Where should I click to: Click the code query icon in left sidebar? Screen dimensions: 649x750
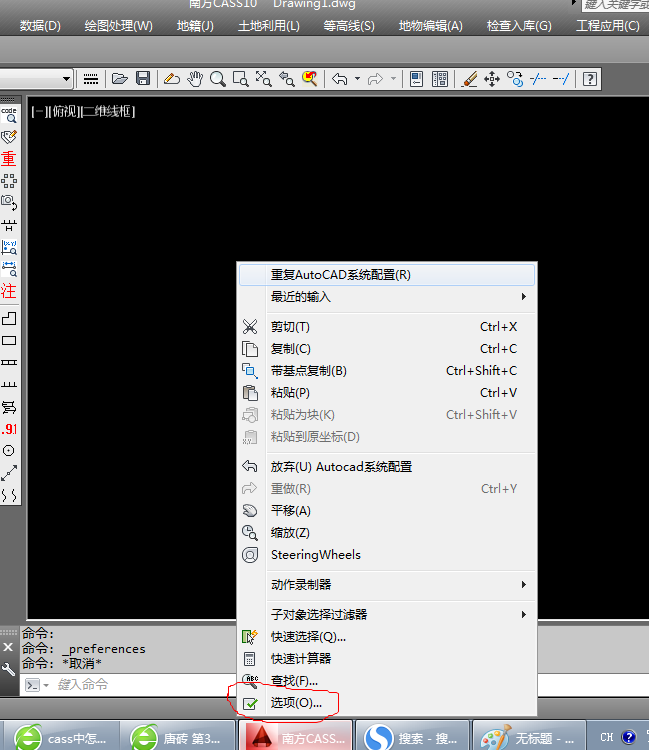click(9, 115)
